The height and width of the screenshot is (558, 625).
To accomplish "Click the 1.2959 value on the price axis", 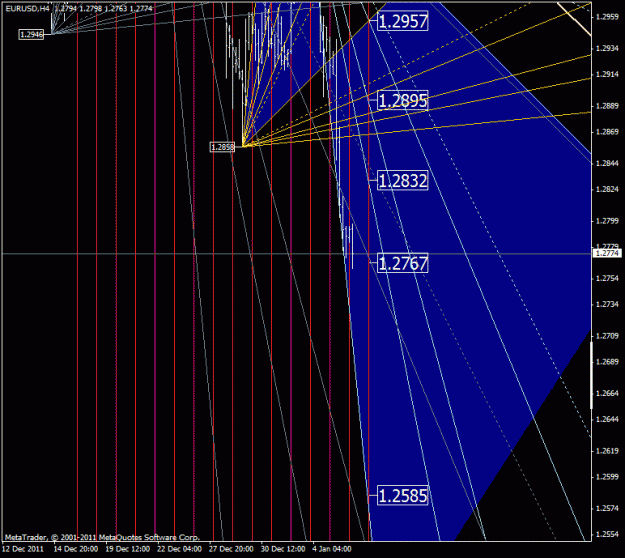I will click(x=607, y=17).
